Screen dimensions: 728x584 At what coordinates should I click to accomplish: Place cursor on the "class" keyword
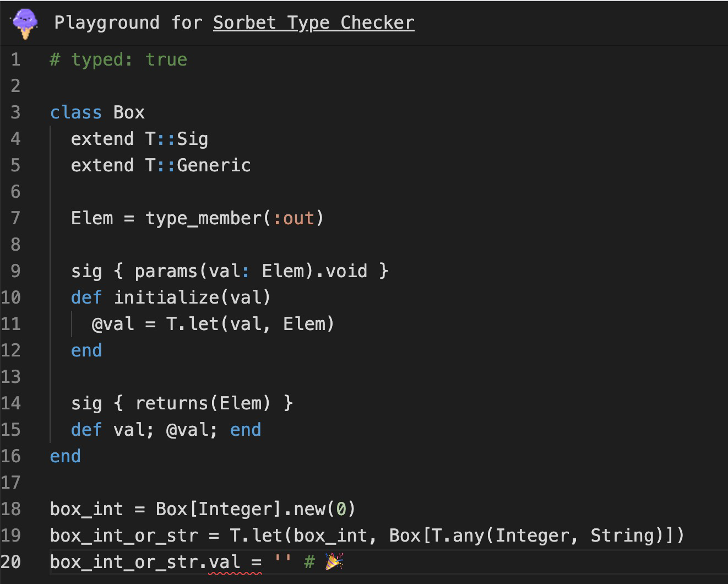click(x=75, y=112)
